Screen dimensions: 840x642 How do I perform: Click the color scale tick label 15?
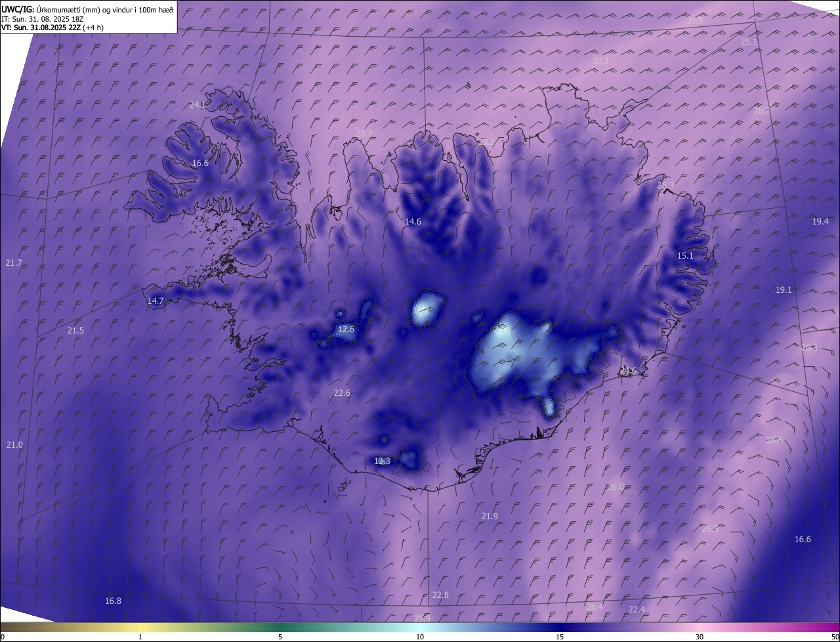pyautogui.click(x=560, y=637)
